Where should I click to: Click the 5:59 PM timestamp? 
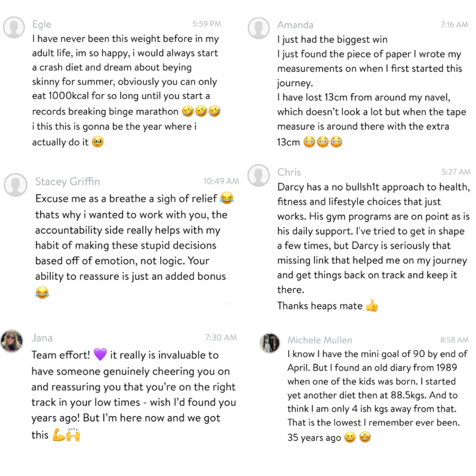coord(207,24)
